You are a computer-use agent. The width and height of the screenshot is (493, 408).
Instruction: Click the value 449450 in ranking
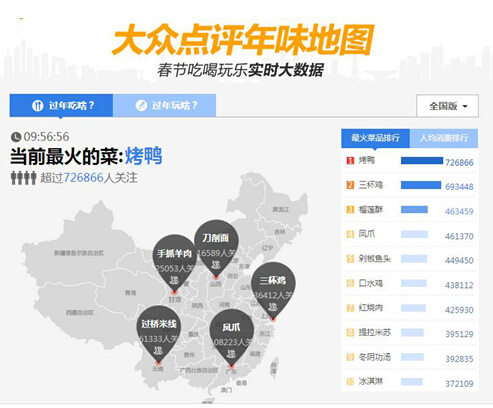pos(459,260)
